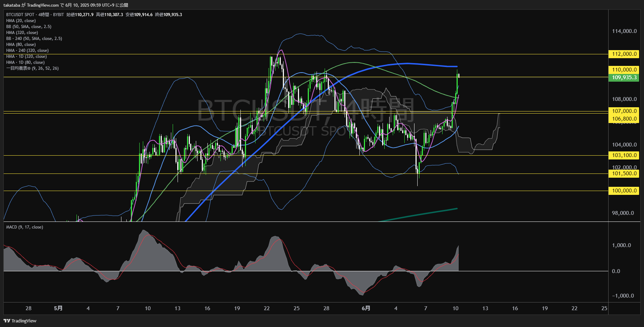Click the 110,000.0 yellow price label
The width and height of the screenshot is (644, 327).
(624, 70)
